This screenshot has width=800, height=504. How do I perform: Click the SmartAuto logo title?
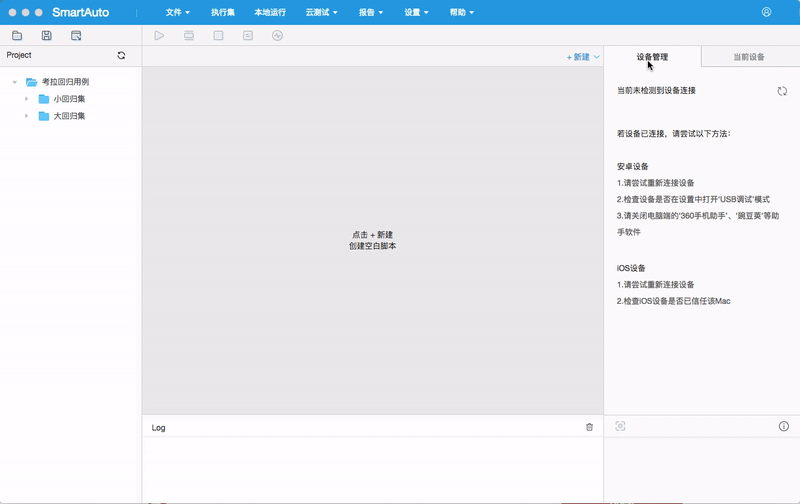click(x=81, y=12)
